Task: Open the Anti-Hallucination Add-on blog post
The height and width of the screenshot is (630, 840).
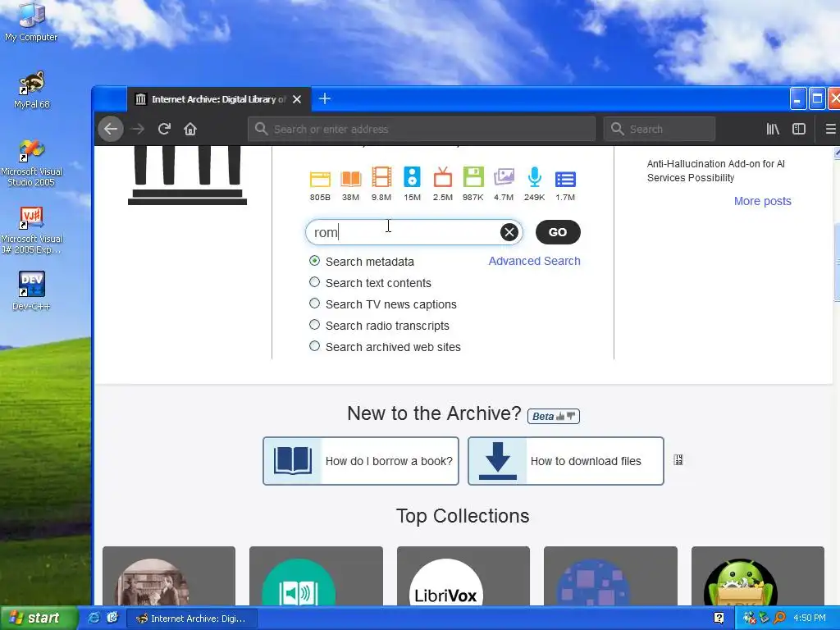Action: coord(715,171)
